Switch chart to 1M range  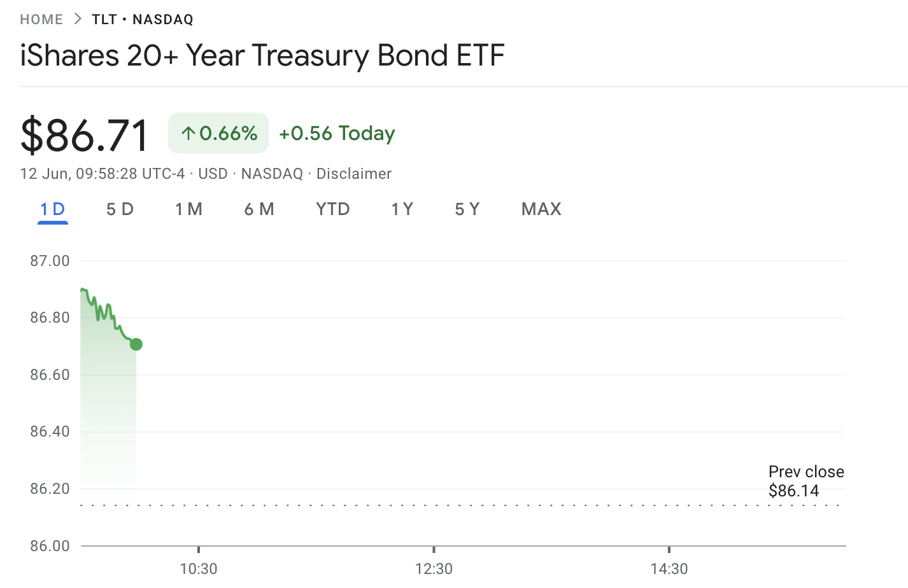[189, 209]
